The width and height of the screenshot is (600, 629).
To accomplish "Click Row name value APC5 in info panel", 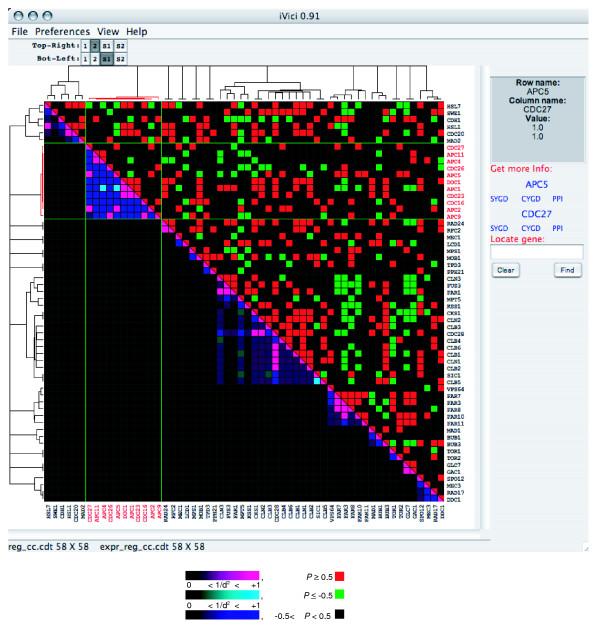I will [x=537, y=91].
